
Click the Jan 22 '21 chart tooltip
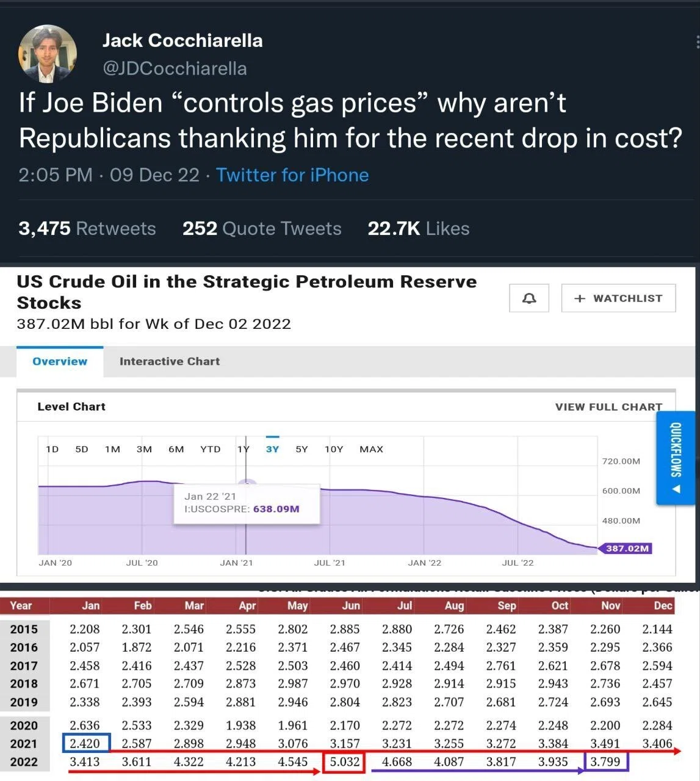(247, 503)
